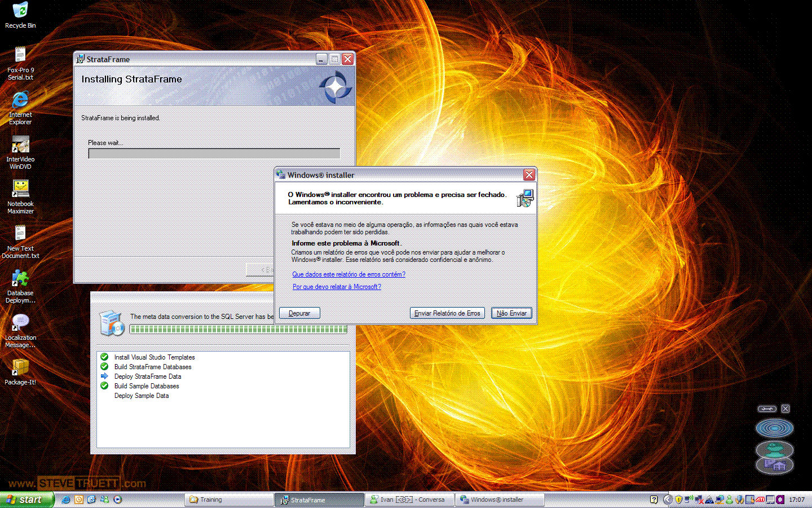Screen dimensions: 812x508
Task: Click the Depurar button
Action: tap(299, 313)
